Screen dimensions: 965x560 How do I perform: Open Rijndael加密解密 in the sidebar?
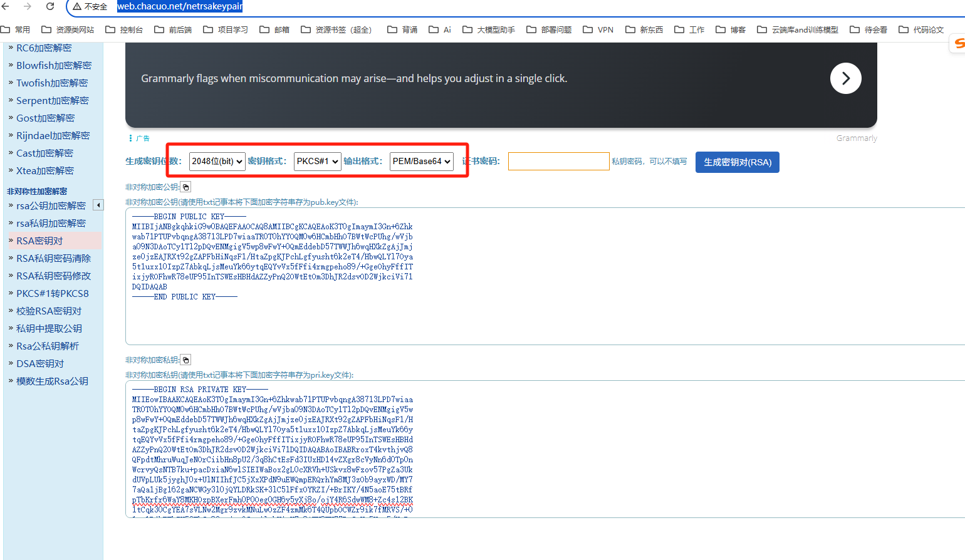point(53,135)
